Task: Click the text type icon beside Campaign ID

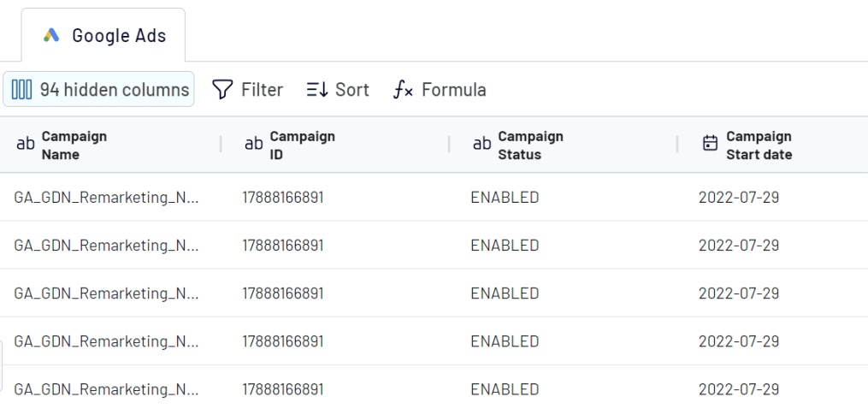Action: pos(253,145)
